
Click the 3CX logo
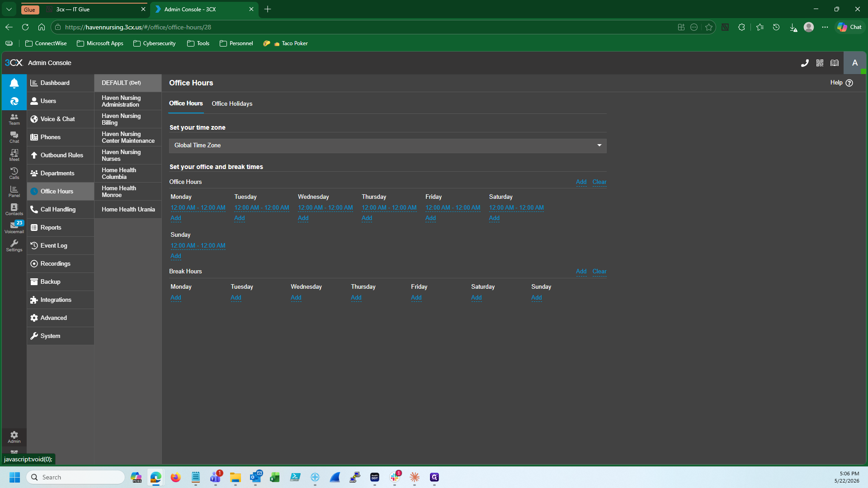tap(14, 63)
